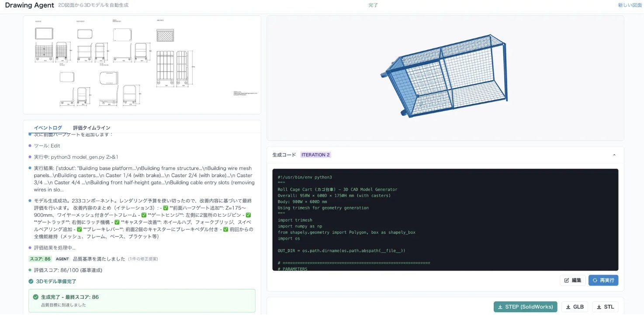Viewport: 644px width, 327px height.
Task: Click the pencil icon on 編集 button
Action: 567,280
